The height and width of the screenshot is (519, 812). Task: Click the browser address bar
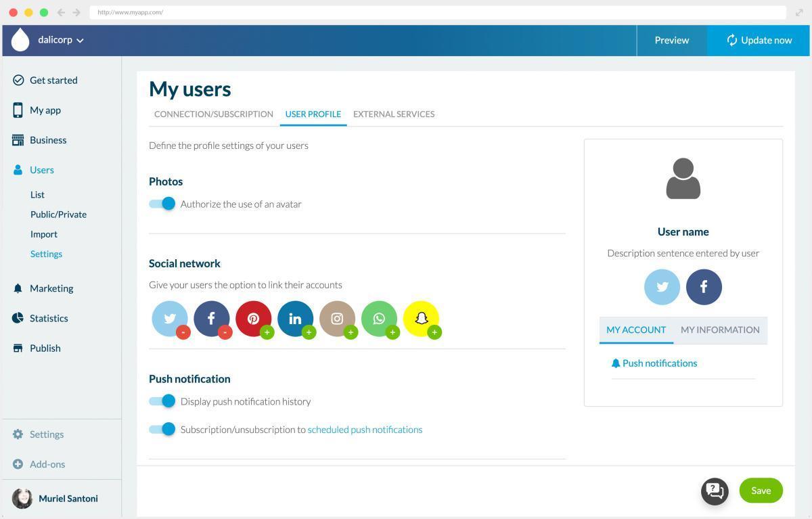[x=437, y=12]
